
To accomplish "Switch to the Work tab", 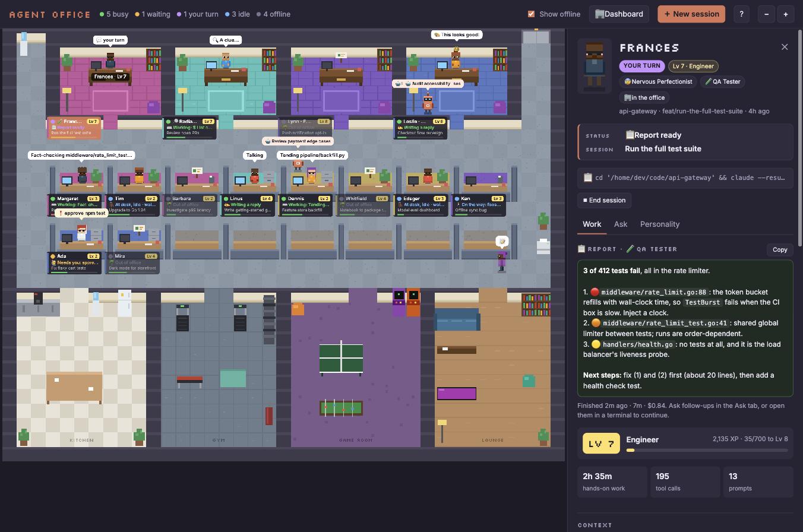I will click(x=592, y=224).
